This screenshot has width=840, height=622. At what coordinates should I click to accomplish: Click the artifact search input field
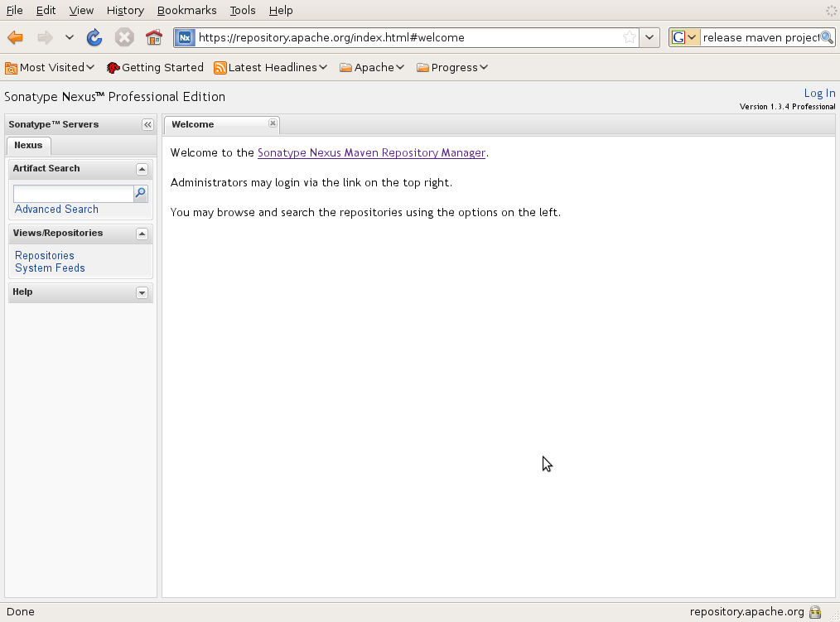74,194
